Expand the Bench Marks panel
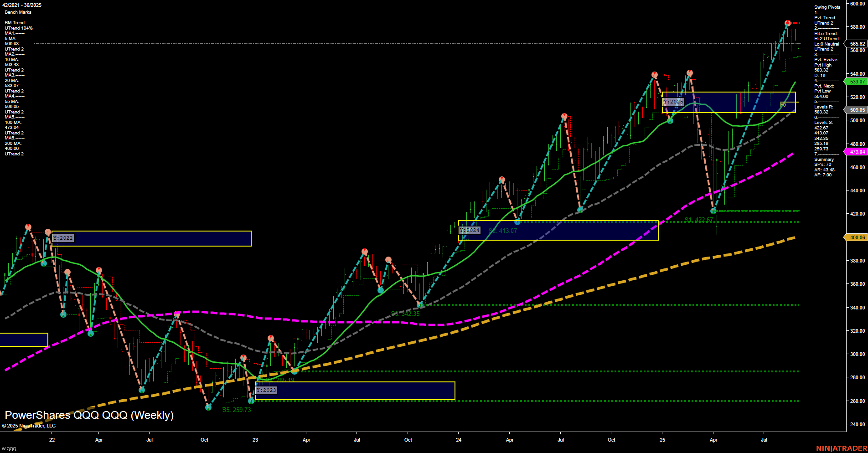Image resolution: width=868 pixels, height=453 pixels. pyautogui.click(x=17, y=12)
